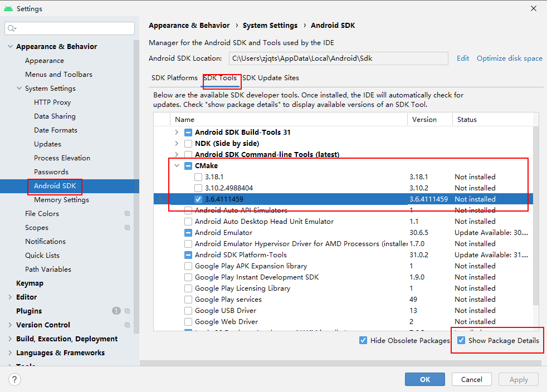Click the project-level icon next to Plugins

pyautogui.click(x=128, y=311)
